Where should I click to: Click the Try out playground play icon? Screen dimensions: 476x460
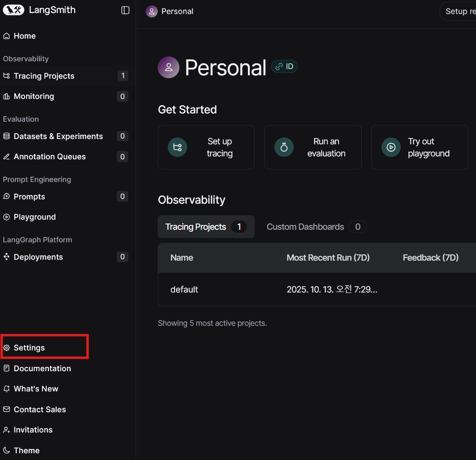(391, 147)
